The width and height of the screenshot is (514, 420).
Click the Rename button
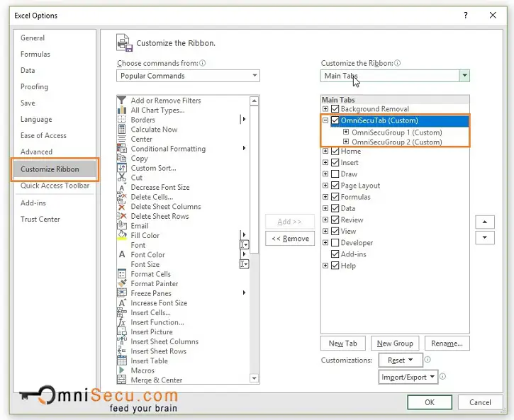tap(447, 344)
